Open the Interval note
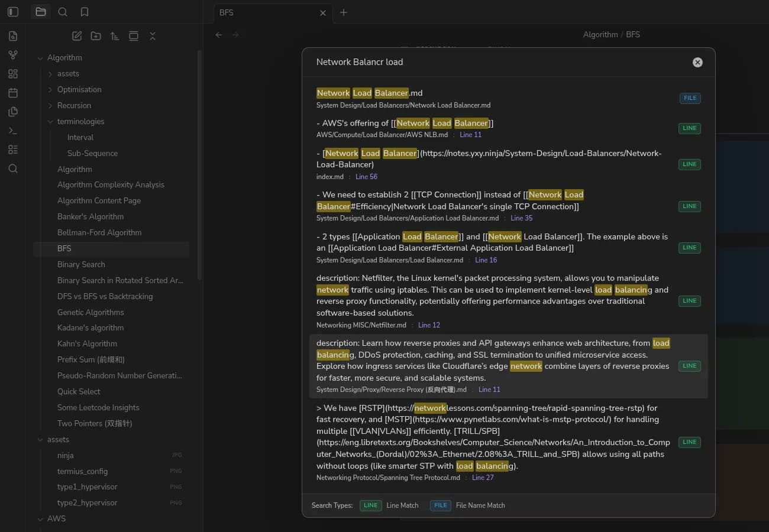769x532 pixels. [x=80, y=137]
